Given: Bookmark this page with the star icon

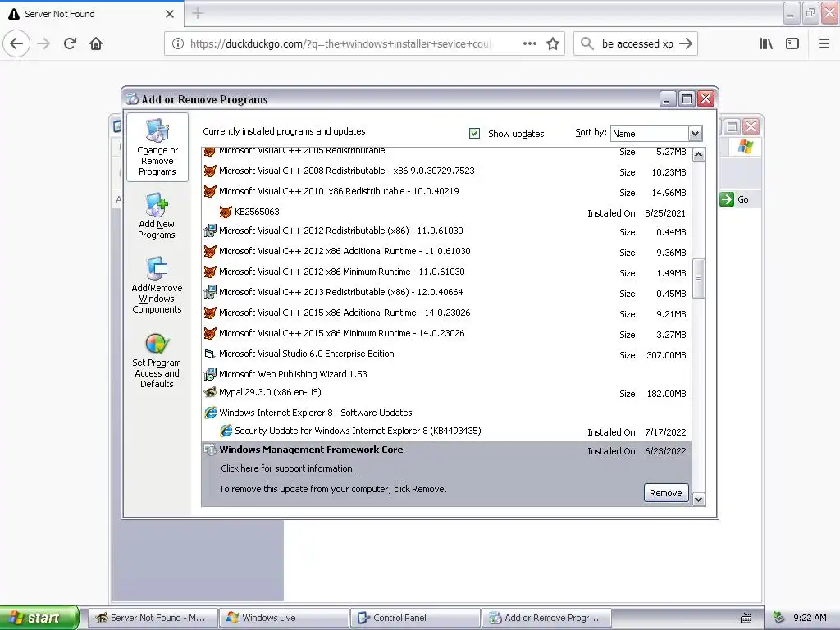Looking at the screenshot, I should point(553,44).
